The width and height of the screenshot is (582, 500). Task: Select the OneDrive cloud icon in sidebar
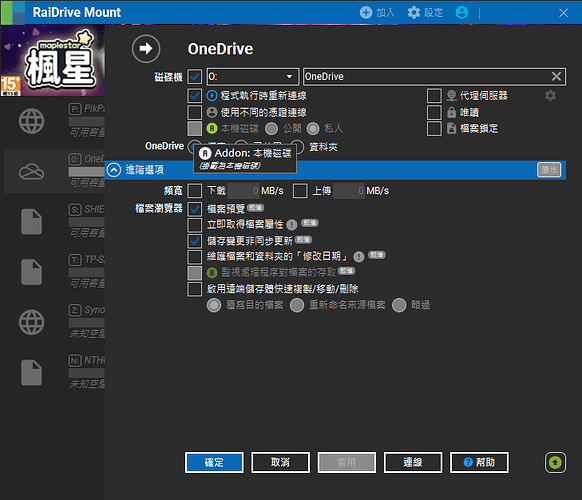coord(32,171)
